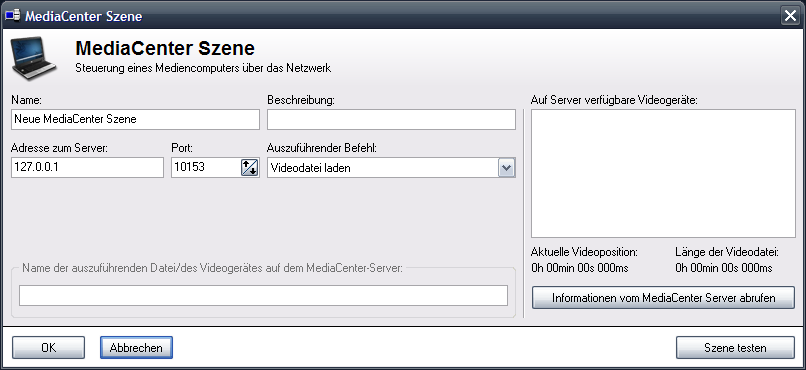This screenshot has height=370, width=806.
Task: Click the title bar window icon
Action: pyautogui.click(x=12, y=16)
